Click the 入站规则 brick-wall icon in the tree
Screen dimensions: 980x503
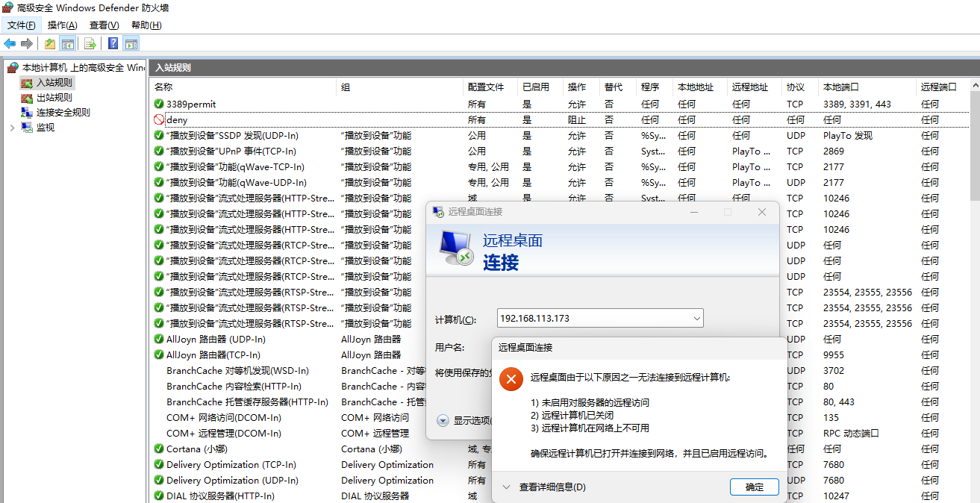pos(27,83)
